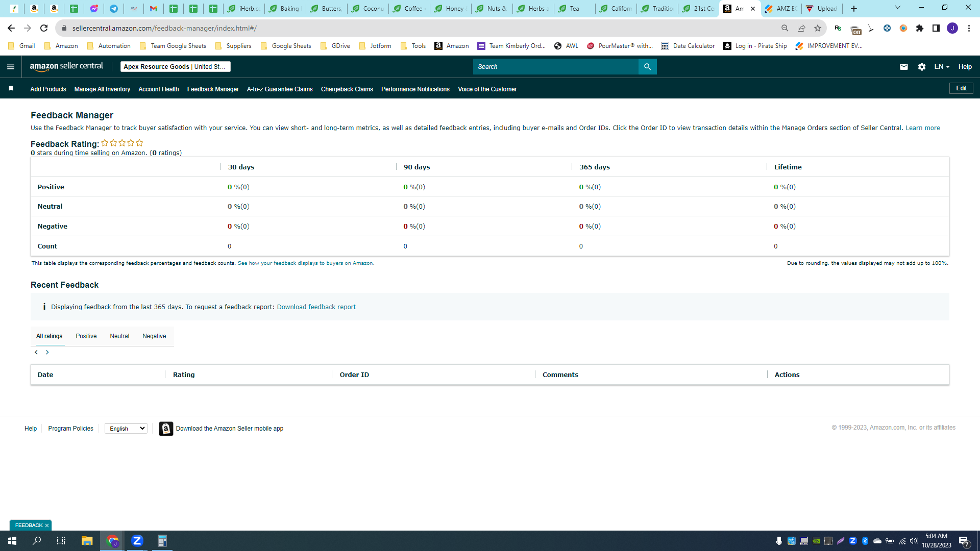Screen dimensions: 980x551
Task: Switch to the Neutral tab
Action: click(119, 336)
